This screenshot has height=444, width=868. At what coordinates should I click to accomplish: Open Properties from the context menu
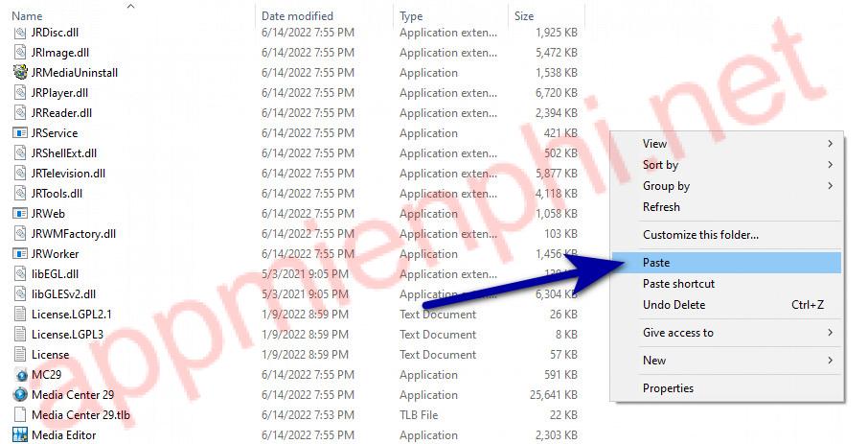tap(726, 388)
